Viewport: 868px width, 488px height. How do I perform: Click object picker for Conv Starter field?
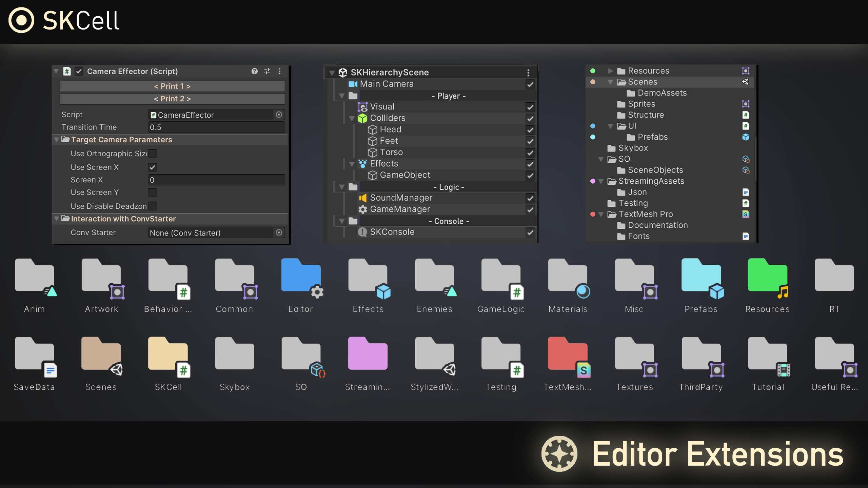click(279, 232)
